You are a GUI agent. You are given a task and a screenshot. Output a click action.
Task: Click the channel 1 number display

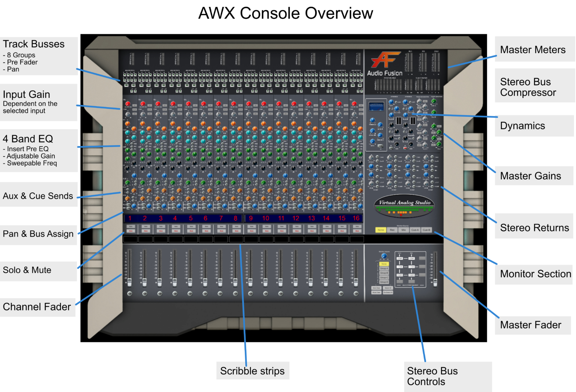pyautogui.click(x=130, y=218)
